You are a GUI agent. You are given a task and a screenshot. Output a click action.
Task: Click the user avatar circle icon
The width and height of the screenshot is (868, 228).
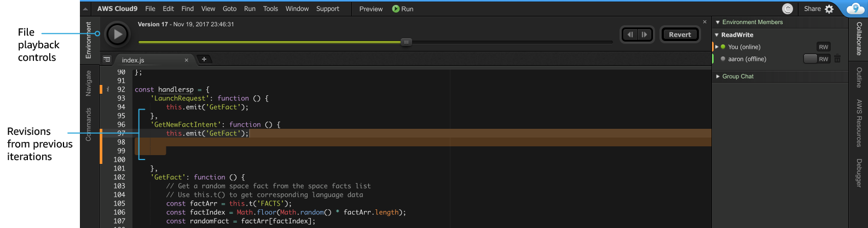click(788, 9)
